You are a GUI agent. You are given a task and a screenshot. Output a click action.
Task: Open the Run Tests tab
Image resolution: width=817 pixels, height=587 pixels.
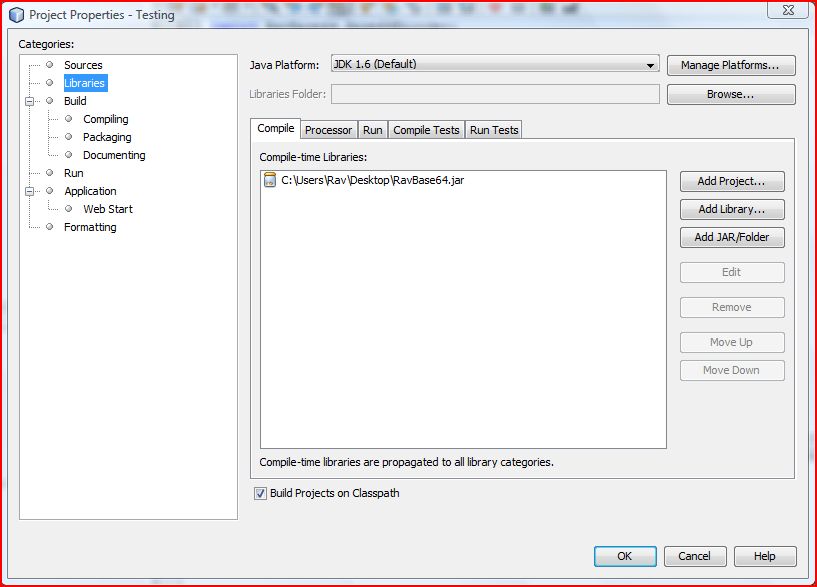point(494,130)
